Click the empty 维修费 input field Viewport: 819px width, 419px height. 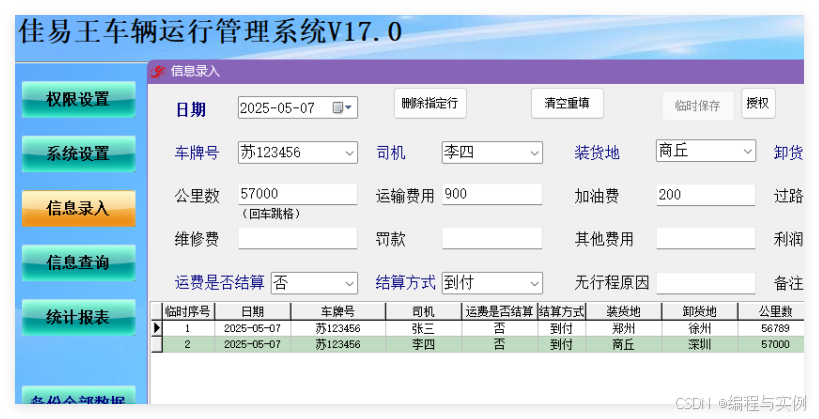pyautogui.click(x=298, y=238)
